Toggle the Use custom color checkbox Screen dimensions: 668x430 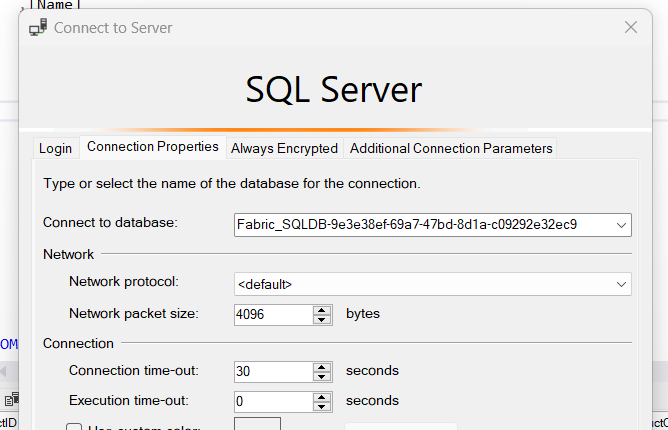[74, 427]
